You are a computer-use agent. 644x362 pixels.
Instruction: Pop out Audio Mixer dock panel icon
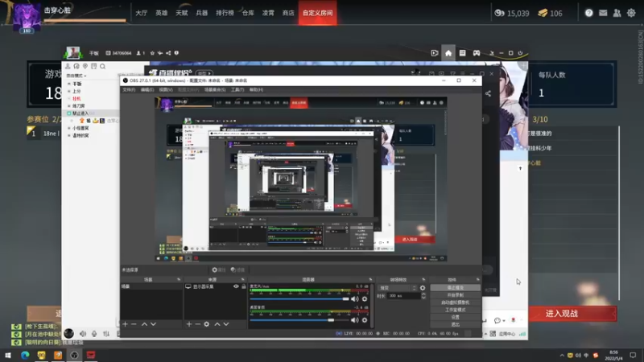pyautogui.click(x=370, y=279)
